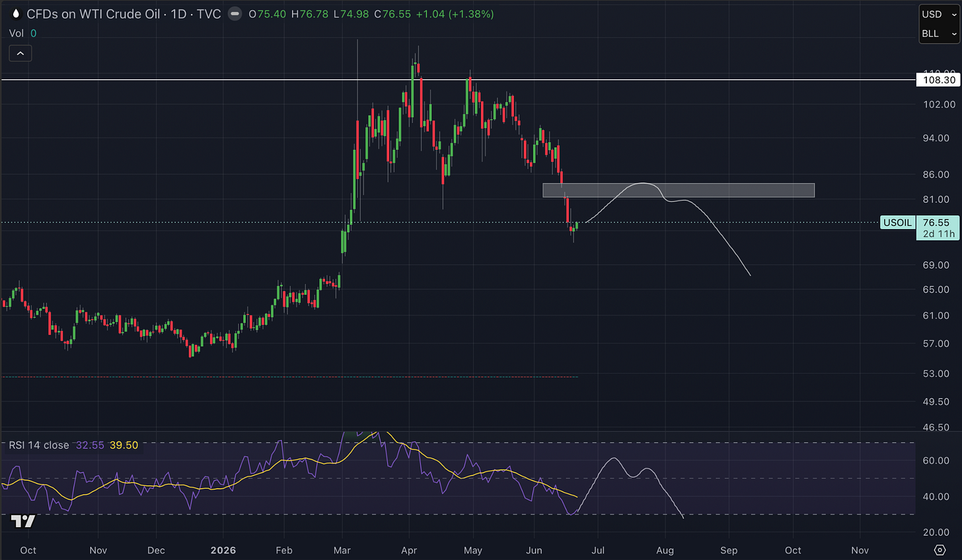Click the gray market status pill icon
Image resolution: width=962 pixels, height=560 pixels.
[235, 14]
